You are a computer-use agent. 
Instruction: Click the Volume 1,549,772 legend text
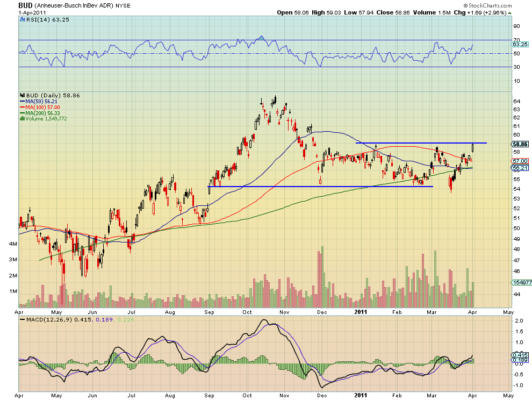click(x=46, y=119)
